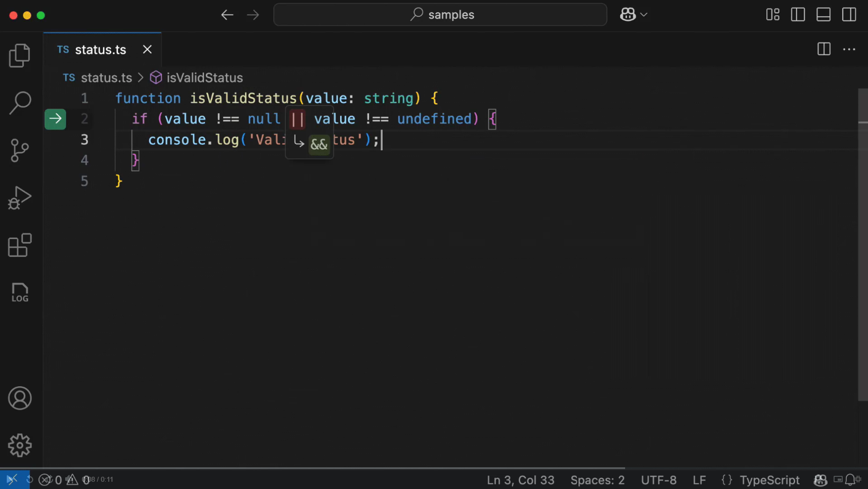This screenshot has height=489, width=868.
Task: Split the editor to the right
Action: pyautogui.click(x=824, y=49)
